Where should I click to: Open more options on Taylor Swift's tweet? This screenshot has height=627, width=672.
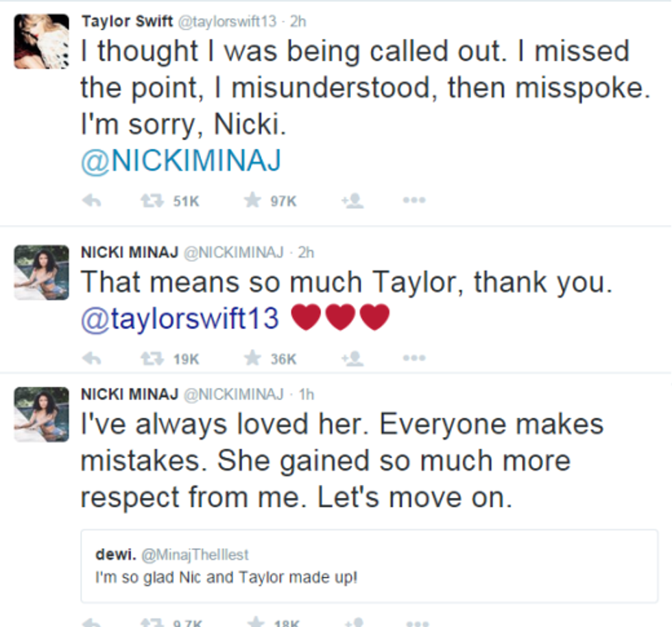tap(414, 201)
